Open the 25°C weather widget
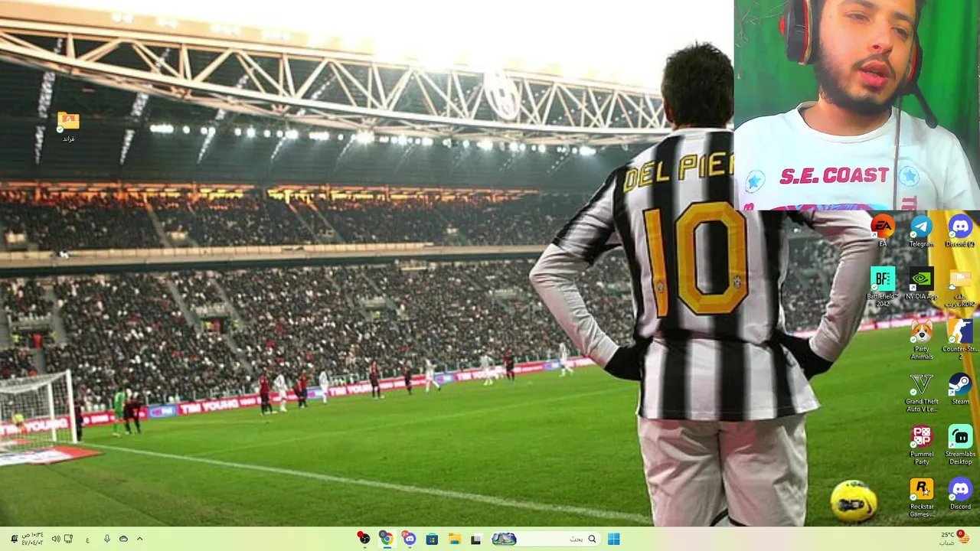 pyautogui.click(x=954, y=538)
